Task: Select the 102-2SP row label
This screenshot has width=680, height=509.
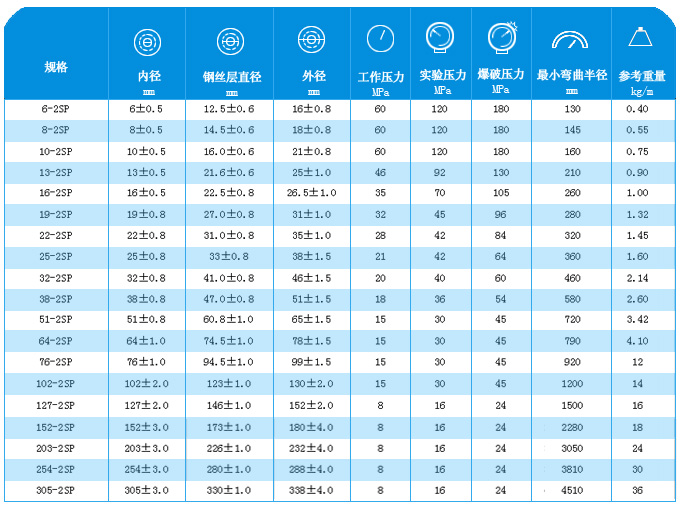Action: pos(56,384)
